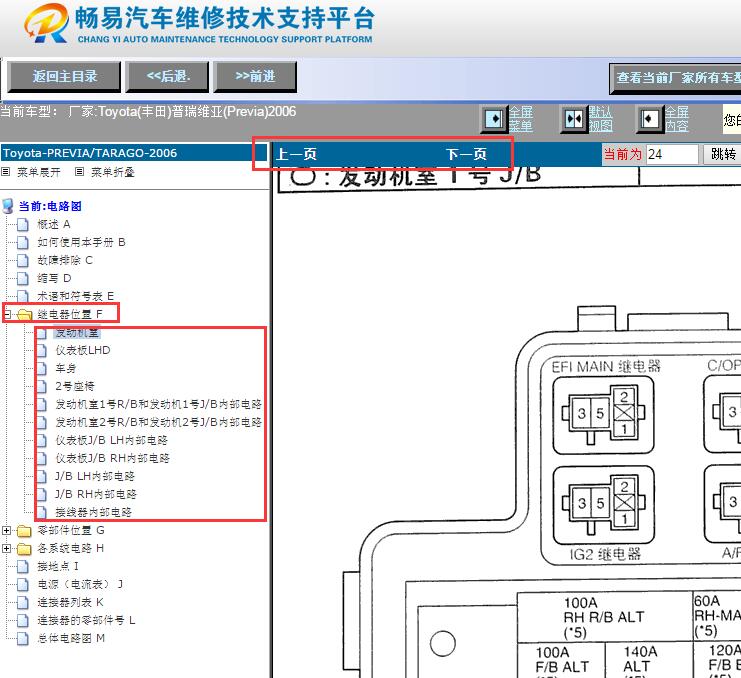
Task: Go to next page 下一页
Action: coord(466,154)
